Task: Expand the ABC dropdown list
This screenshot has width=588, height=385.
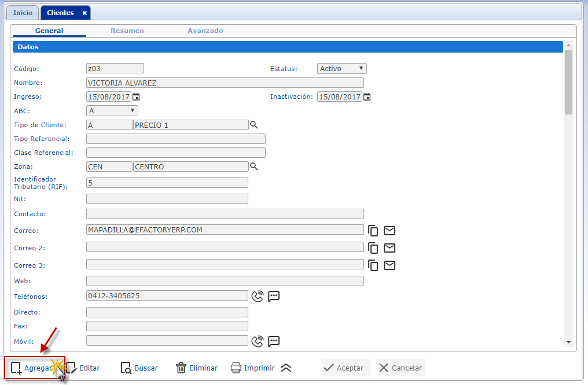Action: 112,110
